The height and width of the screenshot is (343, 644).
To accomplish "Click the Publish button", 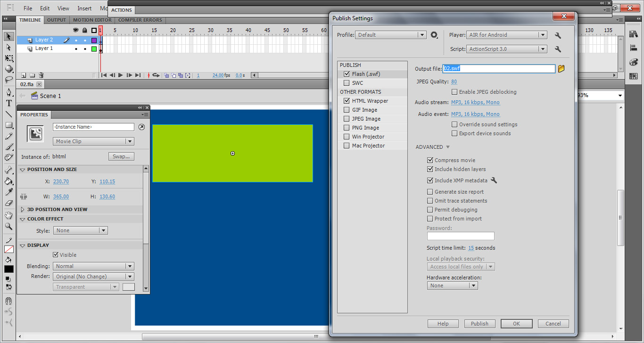I will tap(479, 324).
